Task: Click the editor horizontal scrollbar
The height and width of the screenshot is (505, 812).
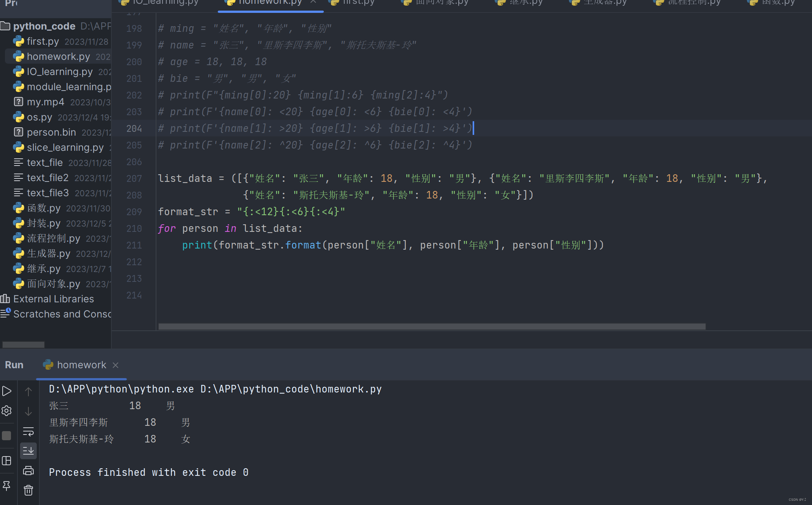Action: point(432,327)
